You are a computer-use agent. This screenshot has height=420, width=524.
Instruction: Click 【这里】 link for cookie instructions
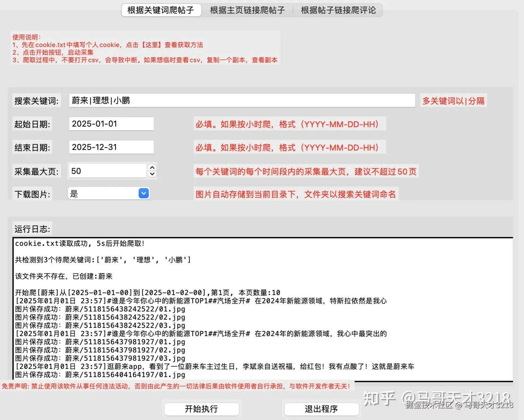pyautogui.click(x=152, y=45)
